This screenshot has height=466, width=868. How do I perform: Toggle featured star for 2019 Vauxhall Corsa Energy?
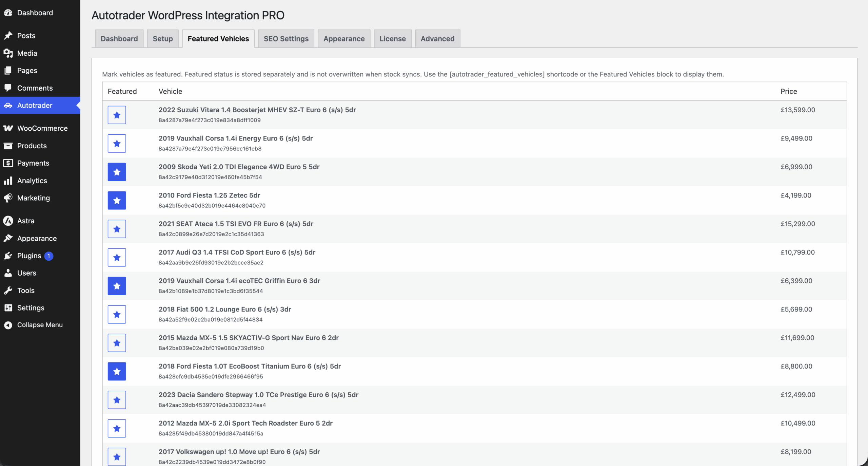[x=117, y=144]
